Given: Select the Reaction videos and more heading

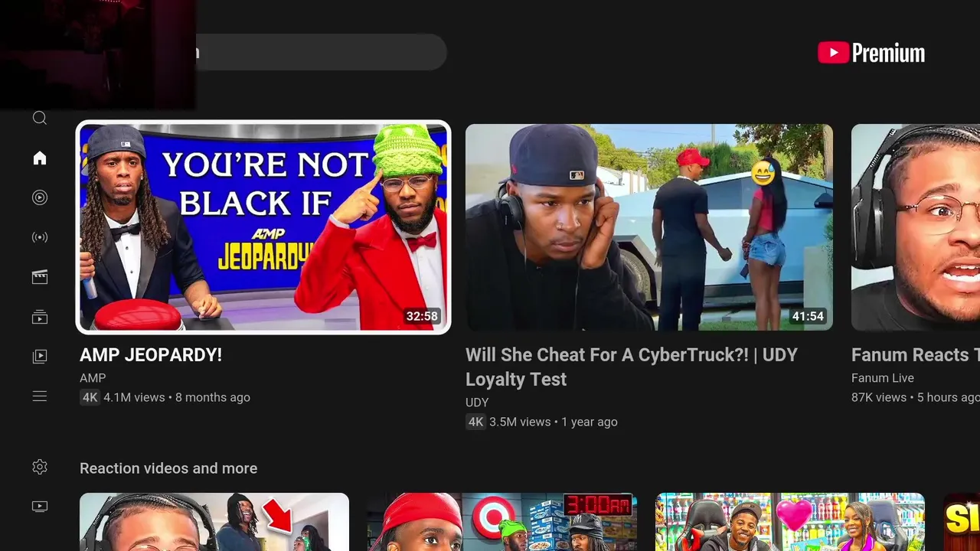Looking at the screenshot, I should [x=168, y=468].
